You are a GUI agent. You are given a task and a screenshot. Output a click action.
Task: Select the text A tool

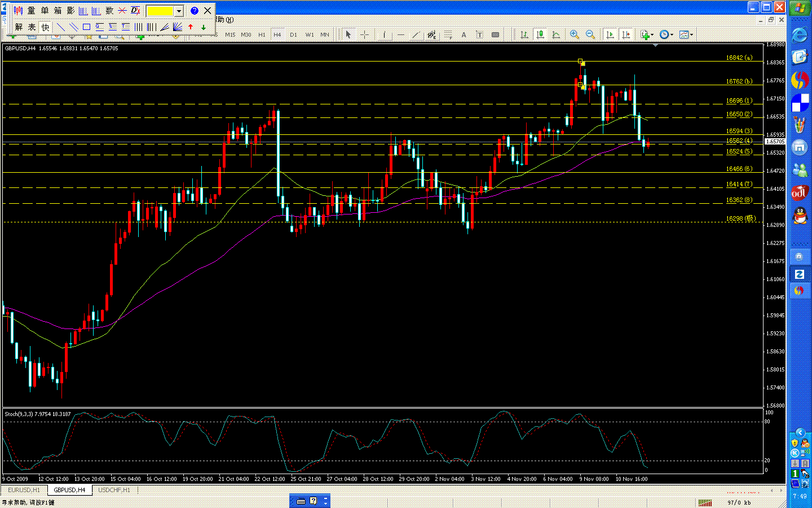coord(464,34)
